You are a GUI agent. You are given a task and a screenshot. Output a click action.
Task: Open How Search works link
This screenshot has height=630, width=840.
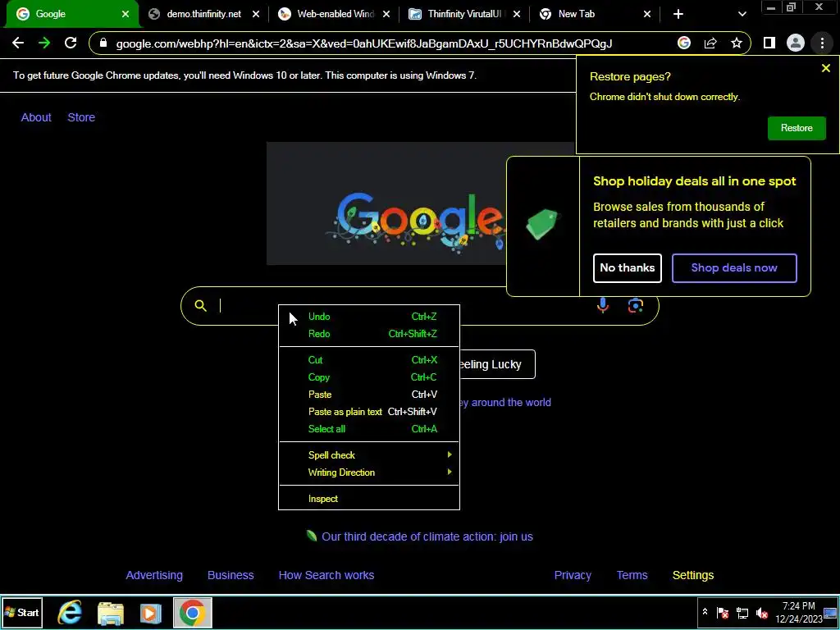(x=326, y=575)
